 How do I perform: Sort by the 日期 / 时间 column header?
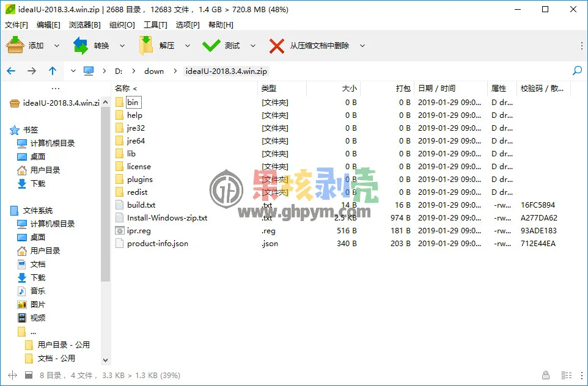[450, 89]
